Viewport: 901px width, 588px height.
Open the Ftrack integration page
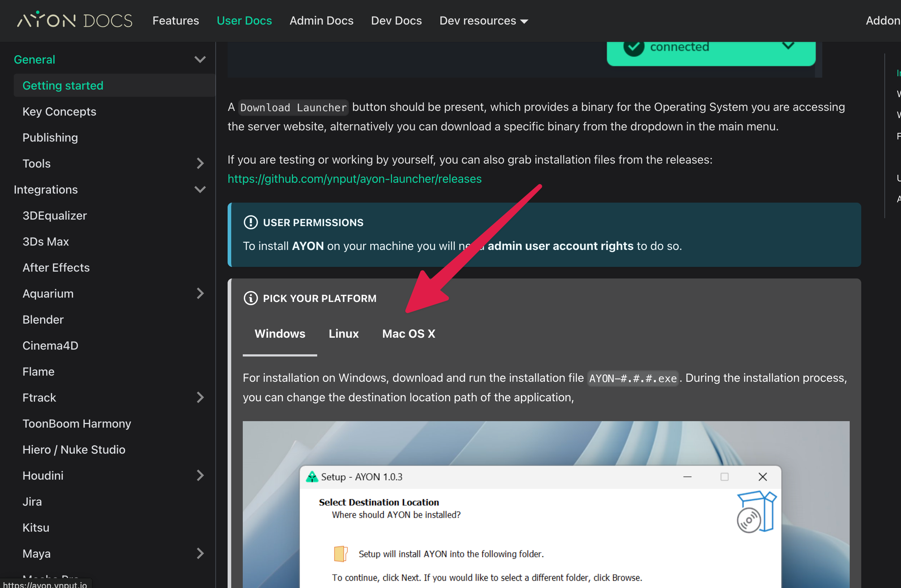click(x=39, y=398)
